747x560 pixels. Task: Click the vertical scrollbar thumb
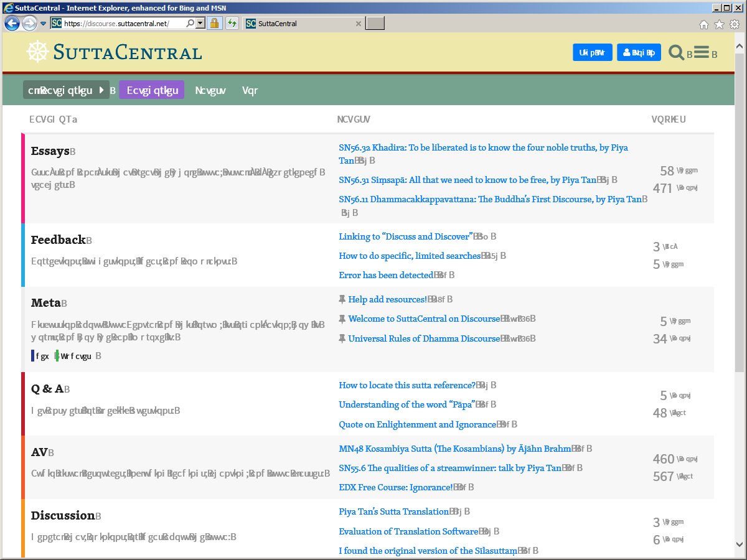pos(740,212)
